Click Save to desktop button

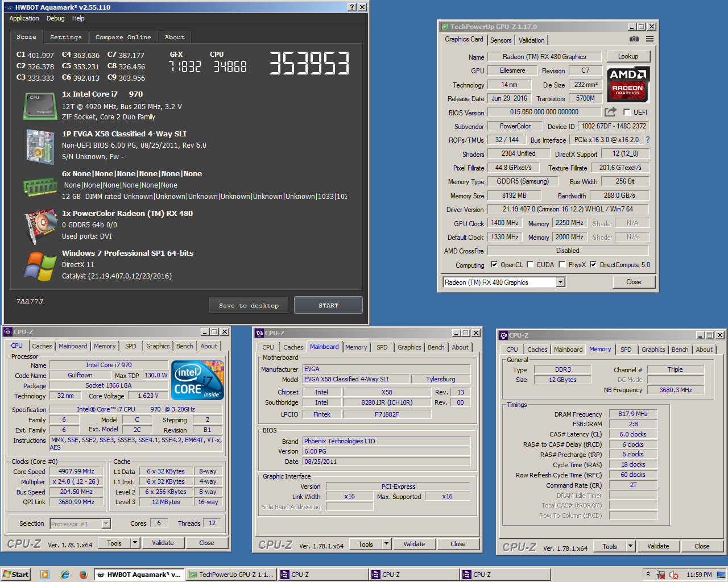click(x=249, y=305)
